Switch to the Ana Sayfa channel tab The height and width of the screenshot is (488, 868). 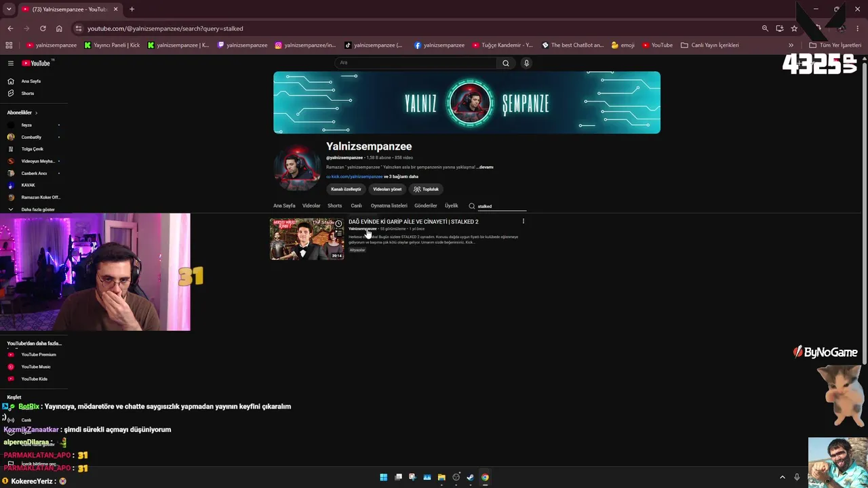click(284, 206)
